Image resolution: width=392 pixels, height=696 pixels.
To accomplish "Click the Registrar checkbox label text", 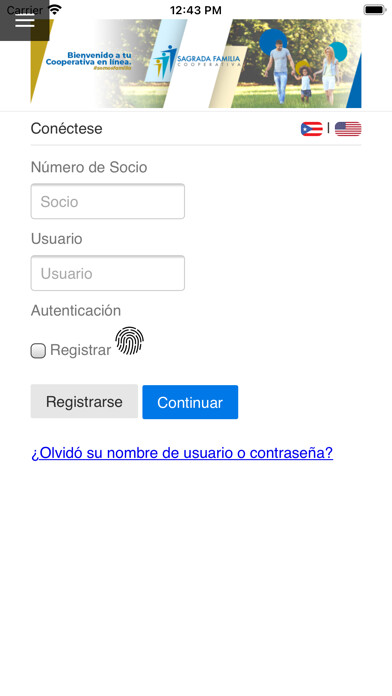I will tap(80, 350).
